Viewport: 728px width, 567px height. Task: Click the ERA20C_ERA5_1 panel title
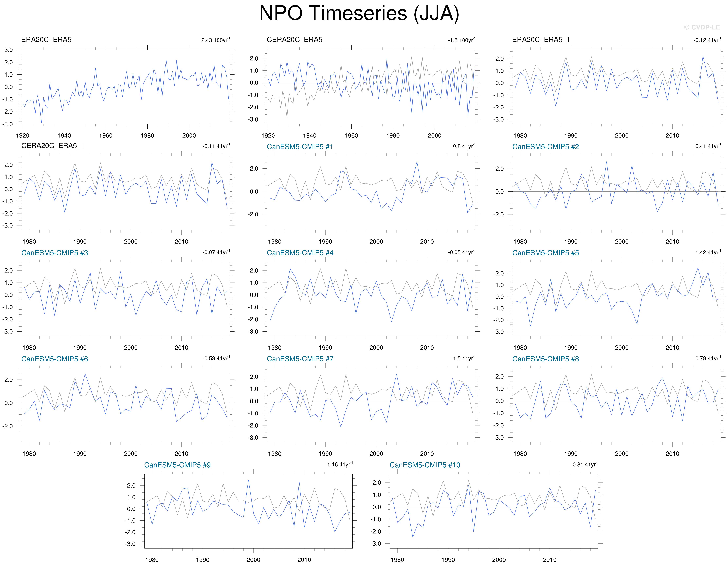click(x=541, y=40)
